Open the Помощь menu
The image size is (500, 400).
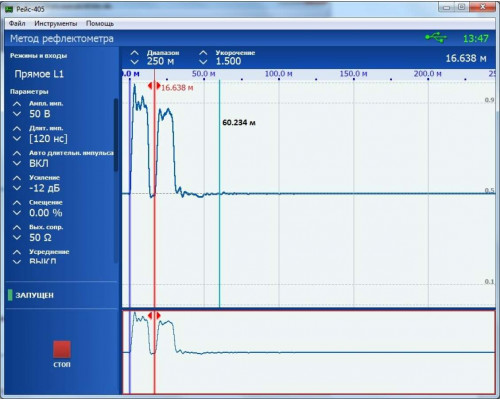tap(100, 23)
